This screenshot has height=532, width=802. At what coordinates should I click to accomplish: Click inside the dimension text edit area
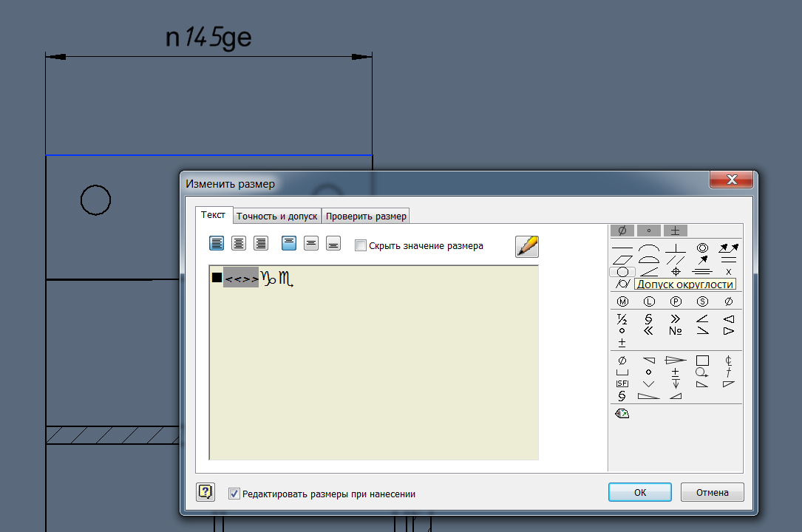pyautogui.click(x=374, y=362)
